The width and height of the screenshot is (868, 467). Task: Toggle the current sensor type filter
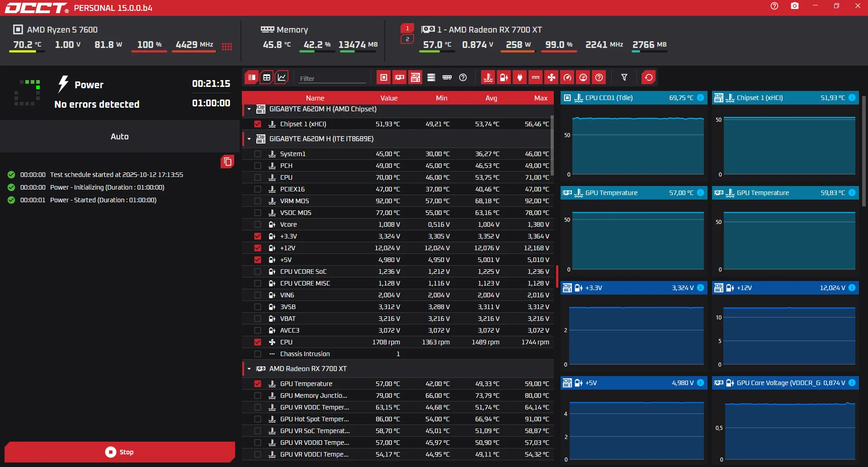click(536, 77)
